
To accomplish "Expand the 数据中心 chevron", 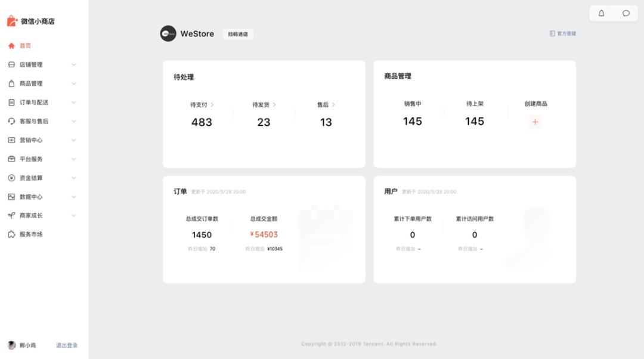I will pos(73,197).
